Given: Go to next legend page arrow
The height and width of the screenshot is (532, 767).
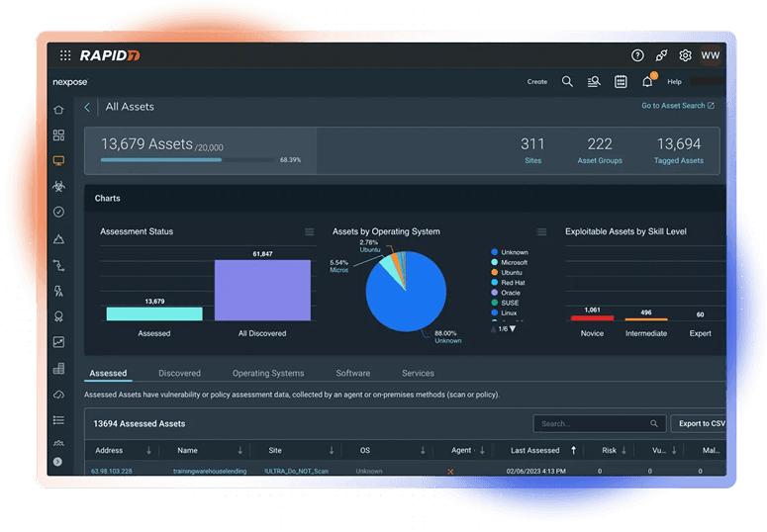Looking at the screenshot, I should [513, 329].
